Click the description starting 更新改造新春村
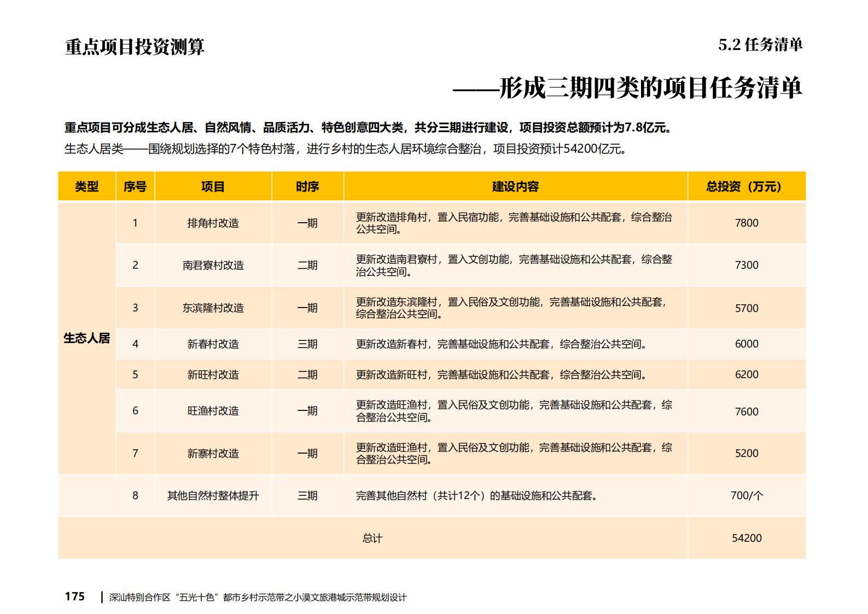 tap(502, 344)
